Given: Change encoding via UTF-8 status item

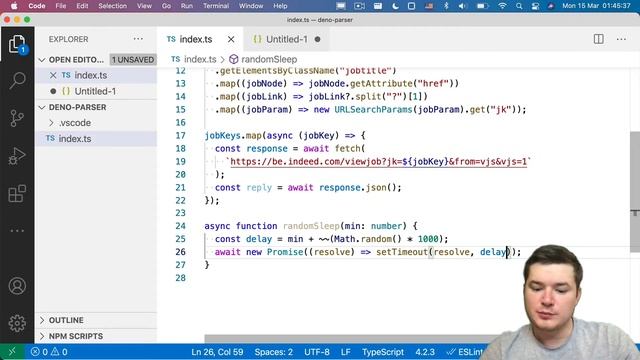Looking at the screenshot, I should point(317,351).
